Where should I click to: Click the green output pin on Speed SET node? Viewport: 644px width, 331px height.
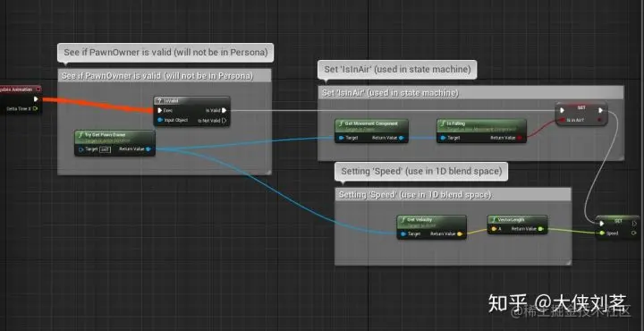(x=635, y=233)
